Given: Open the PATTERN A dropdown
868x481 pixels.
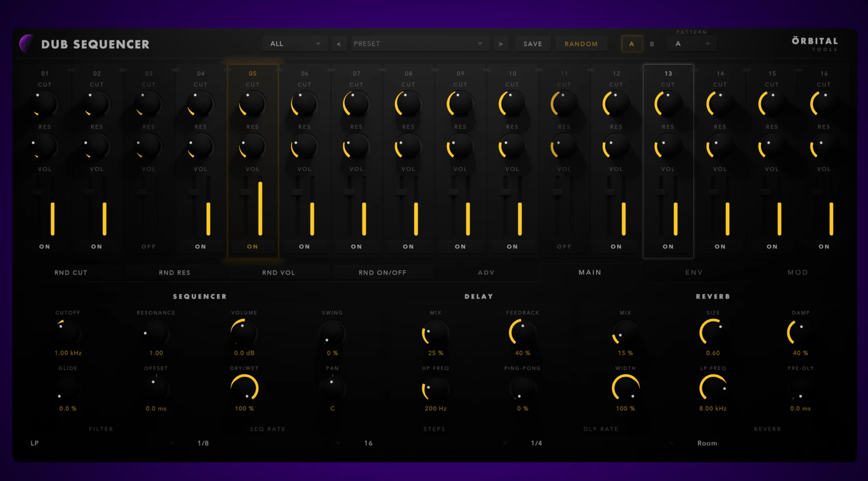Looking at the screenshot, I should [x=693, y=44].
